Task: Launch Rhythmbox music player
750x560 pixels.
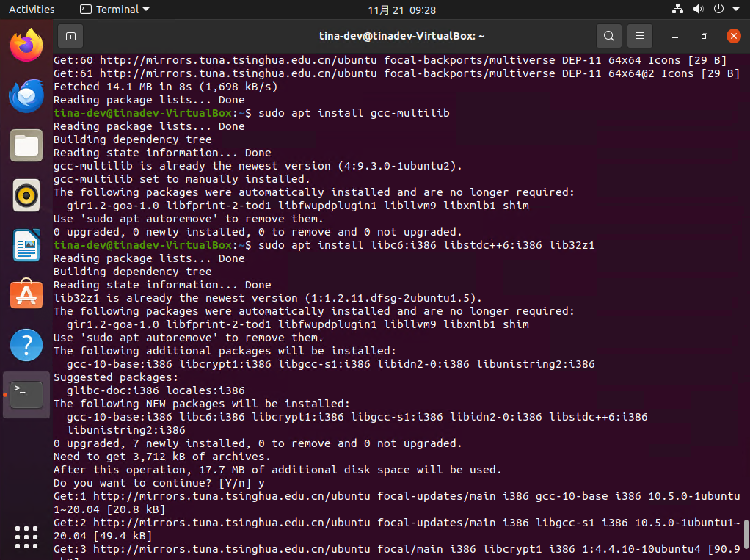Action: tap(26, 195)
